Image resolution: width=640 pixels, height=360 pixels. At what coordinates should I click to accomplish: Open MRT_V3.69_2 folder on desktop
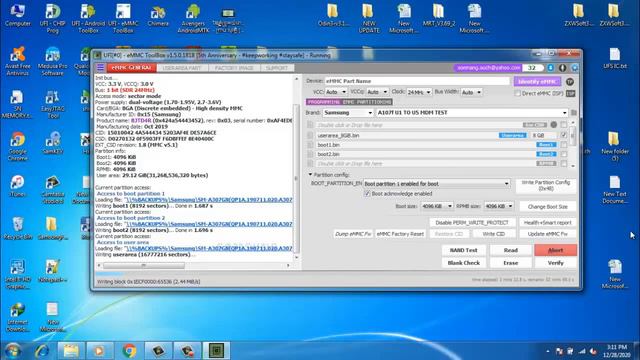(x=439, y=16)
